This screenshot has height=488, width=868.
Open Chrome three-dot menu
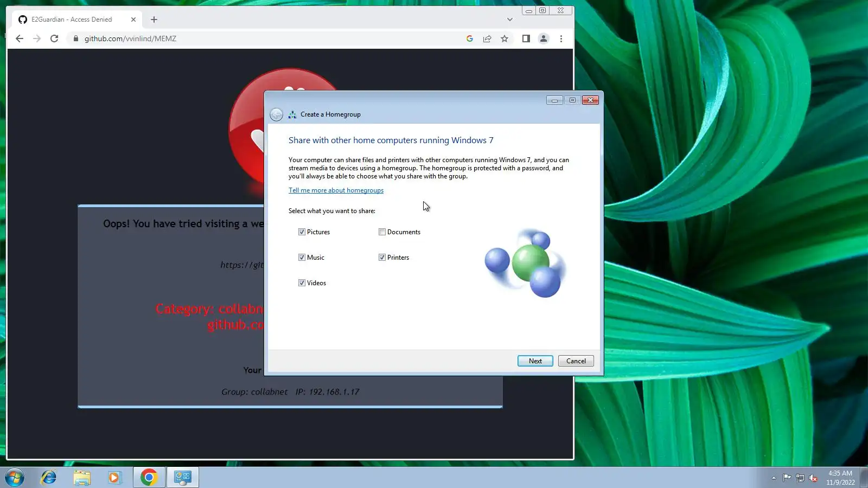tap(561, 38)
